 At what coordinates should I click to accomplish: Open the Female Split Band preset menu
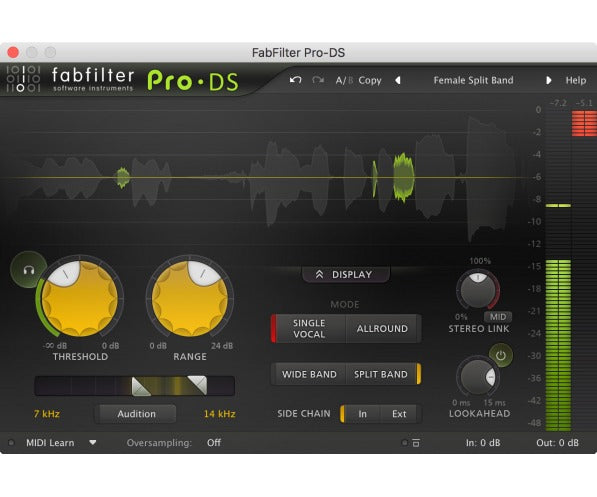[473, 80]
